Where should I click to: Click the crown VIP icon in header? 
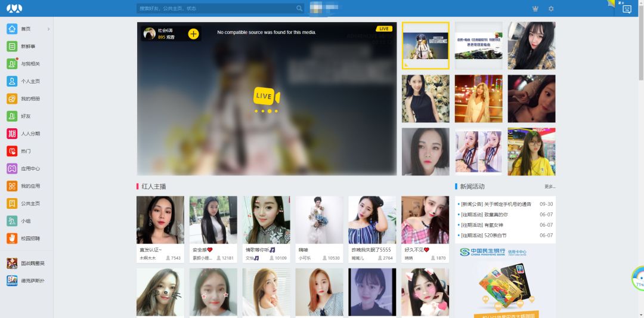click(x=534, y=8)
